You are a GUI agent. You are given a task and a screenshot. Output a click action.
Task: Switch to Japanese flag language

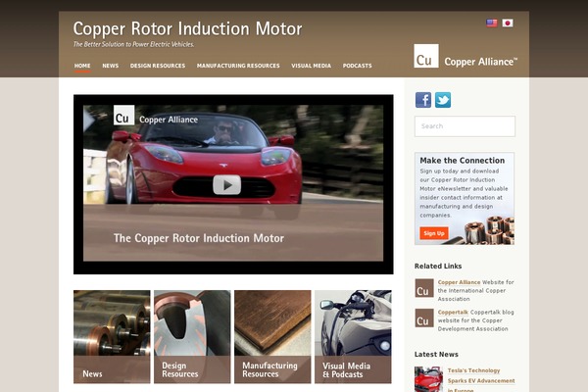coord(508,23)
